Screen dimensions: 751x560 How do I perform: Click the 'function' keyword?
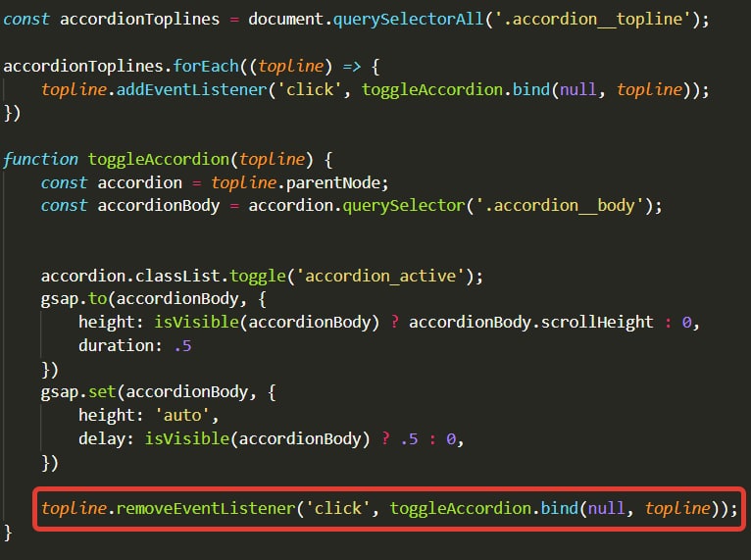pyautogui.click(x=40, y=159)
